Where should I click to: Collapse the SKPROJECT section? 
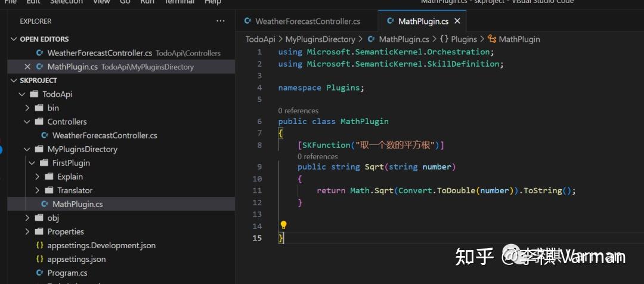tap(15, 80)
